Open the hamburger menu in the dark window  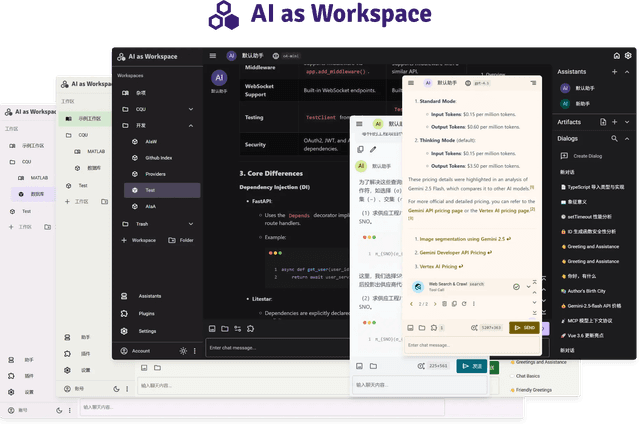213,56
